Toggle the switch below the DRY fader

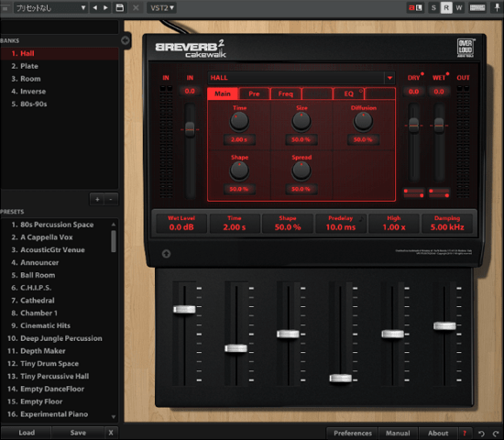(413, 193)
